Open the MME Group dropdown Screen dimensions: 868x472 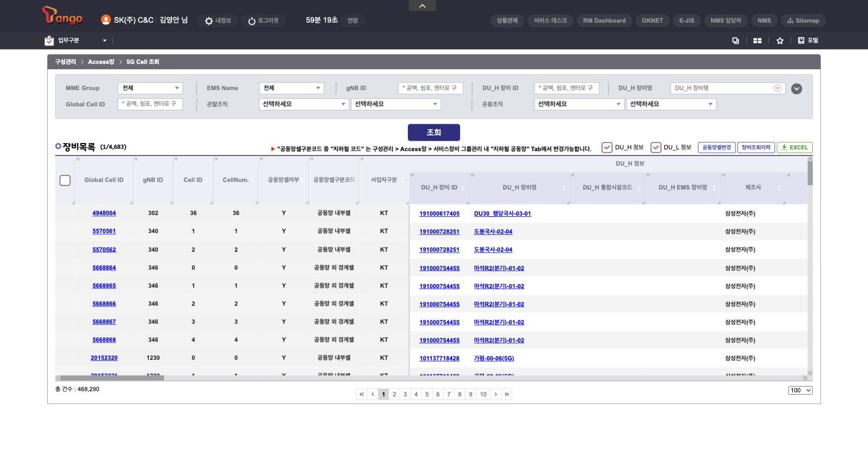point(150,88)
